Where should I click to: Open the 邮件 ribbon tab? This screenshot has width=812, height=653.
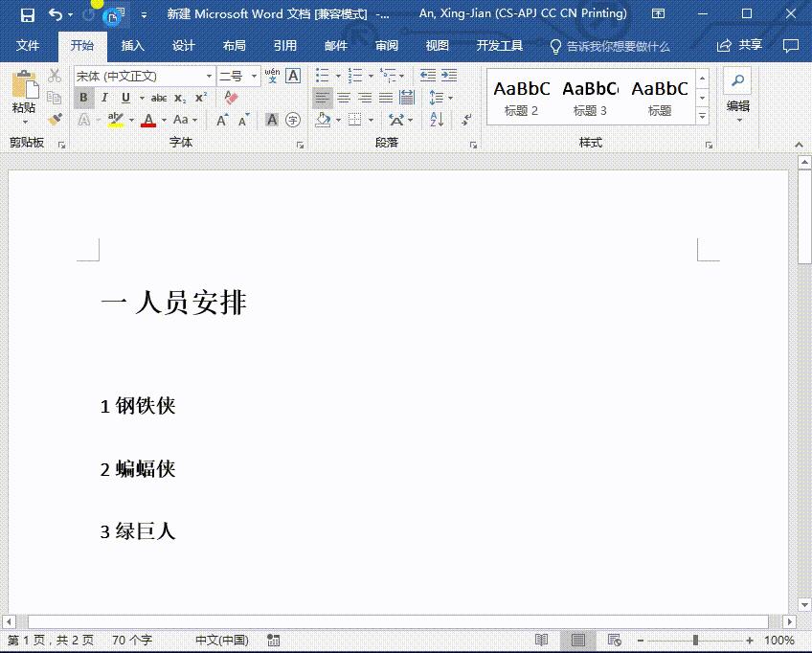[334, 44]
